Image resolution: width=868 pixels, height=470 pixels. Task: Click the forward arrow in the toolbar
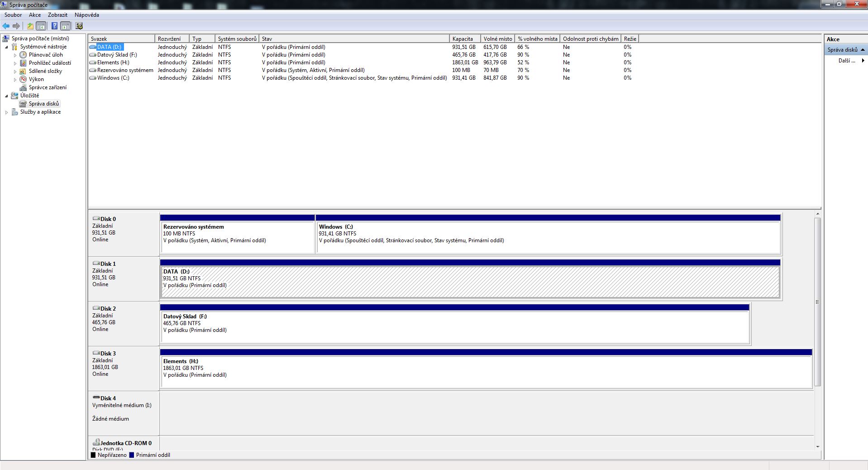pyautogui.click(x=16, y=26)
